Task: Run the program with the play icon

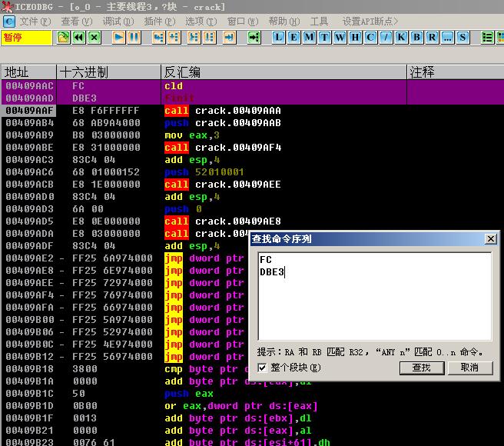Action: 118,38
